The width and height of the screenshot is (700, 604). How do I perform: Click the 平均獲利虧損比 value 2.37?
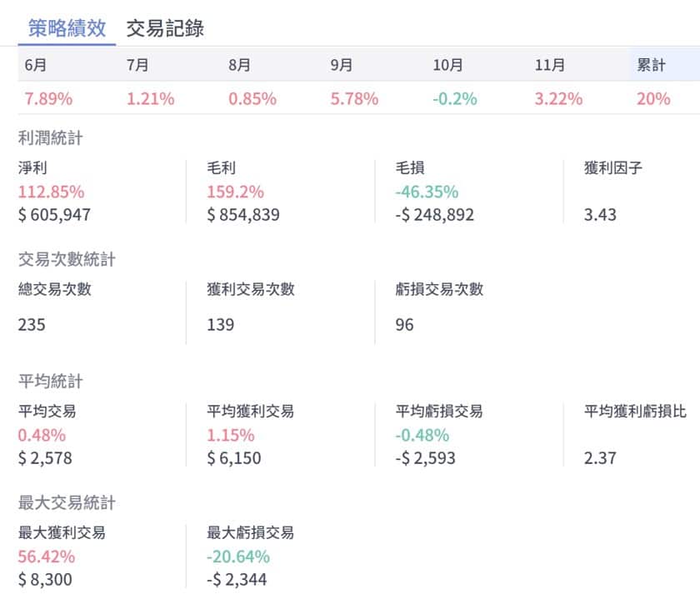pyautogui.click(x=600, y=457)
